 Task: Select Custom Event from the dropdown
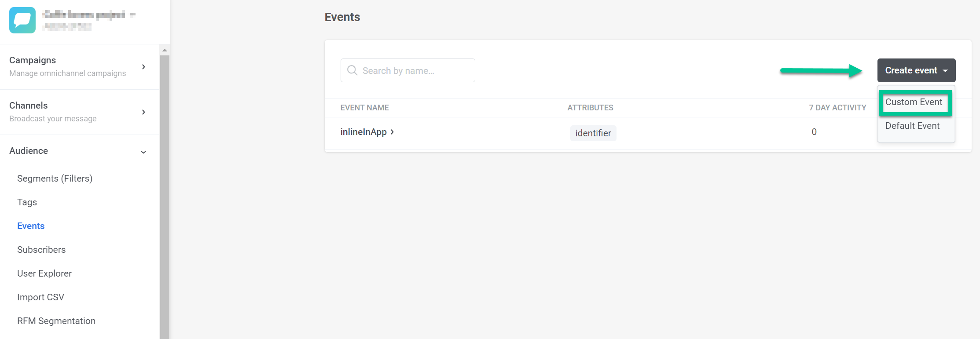pyautogui.click(x=914, y=102)
